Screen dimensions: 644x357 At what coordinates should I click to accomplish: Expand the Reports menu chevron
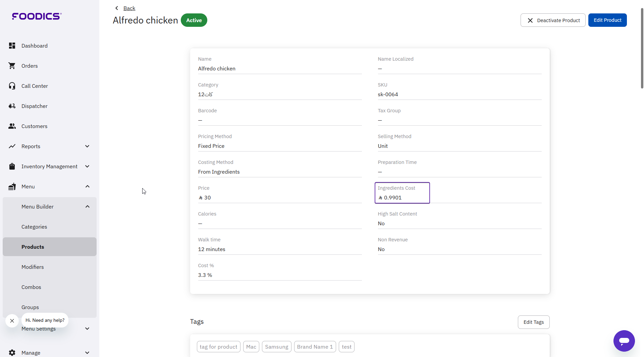[87, 146]
